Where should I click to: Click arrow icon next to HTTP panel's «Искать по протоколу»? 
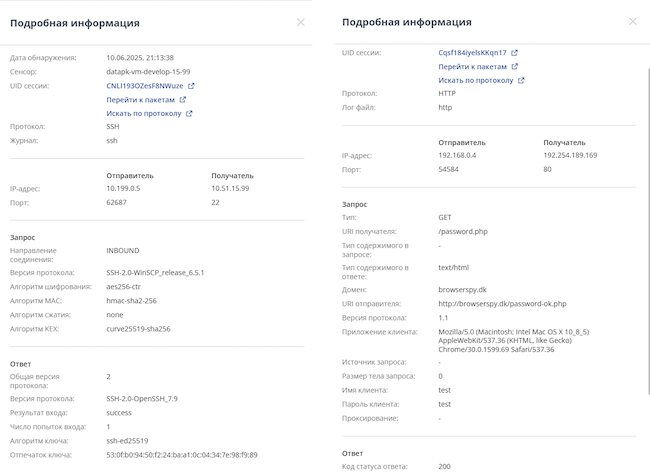click(520, 80)
